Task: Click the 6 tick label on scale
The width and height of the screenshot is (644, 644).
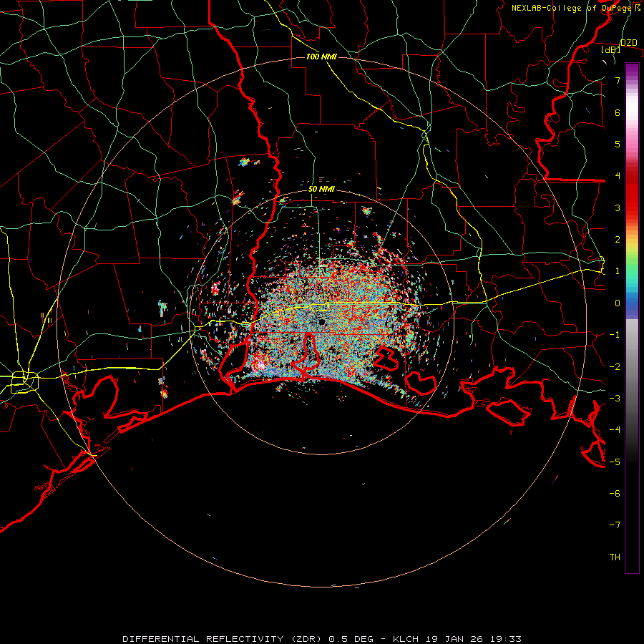Action: click(x=618, y=112)
